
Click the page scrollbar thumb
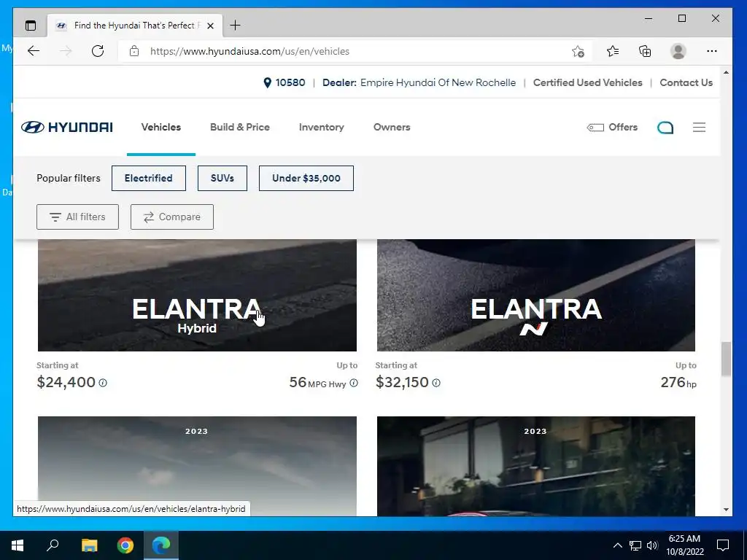click(x=726, y=359)
